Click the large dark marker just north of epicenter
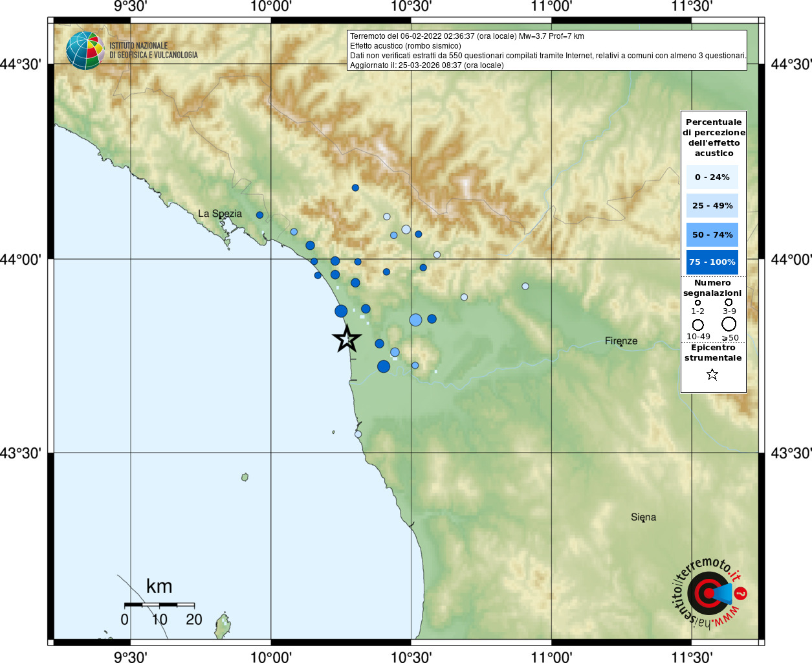The height and width of the screenshot is (663, 812). point(341,311)
